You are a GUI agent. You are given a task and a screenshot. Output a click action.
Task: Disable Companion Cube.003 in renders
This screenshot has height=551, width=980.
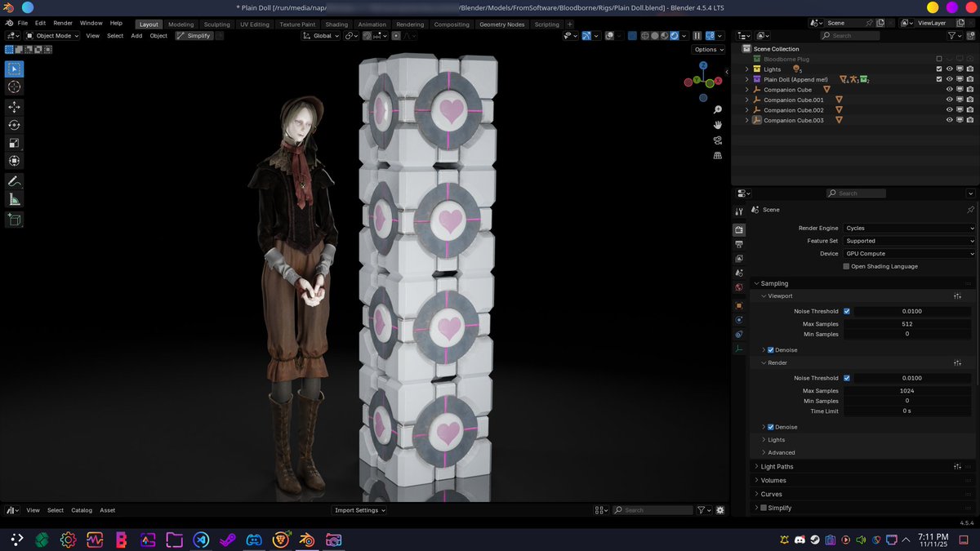[970, 120]
